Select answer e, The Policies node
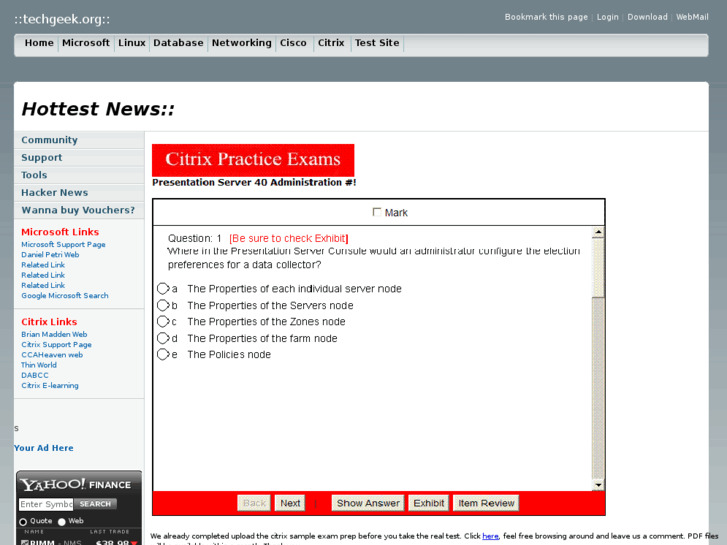 [x=163, y=354]
